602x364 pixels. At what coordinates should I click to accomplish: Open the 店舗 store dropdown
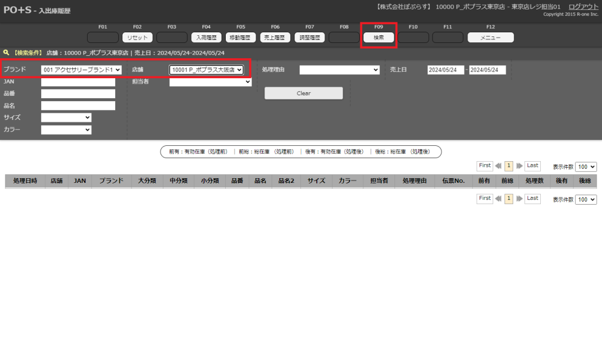point(206,70)
